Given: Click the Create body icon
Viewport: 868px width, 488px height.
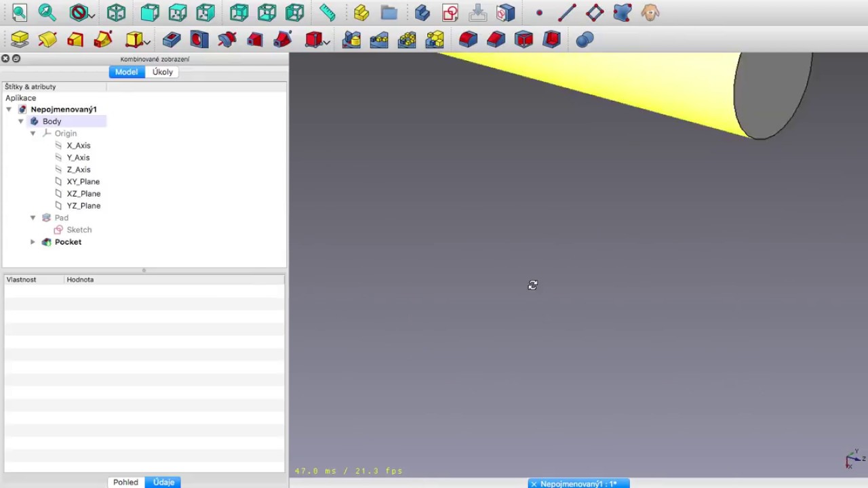Looking at the screenshot, I should point(422,12).
